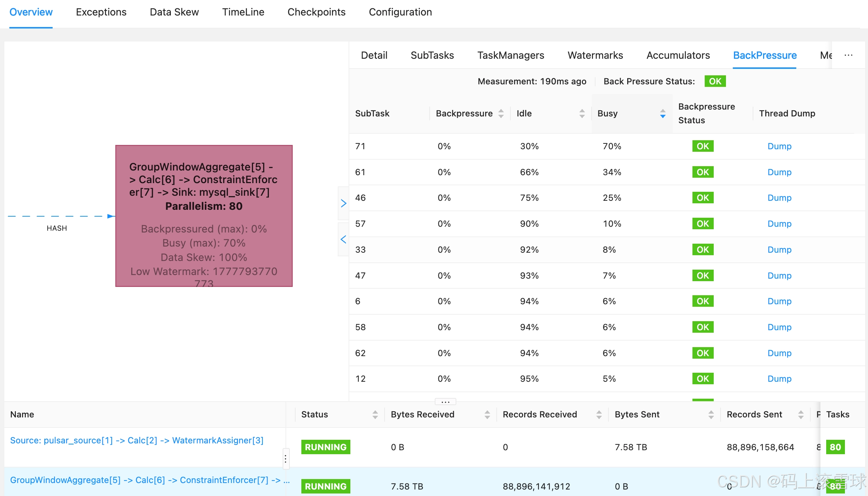Click the SubTask column header
This screenshot has height=496, width=868.
coord(372,114)
